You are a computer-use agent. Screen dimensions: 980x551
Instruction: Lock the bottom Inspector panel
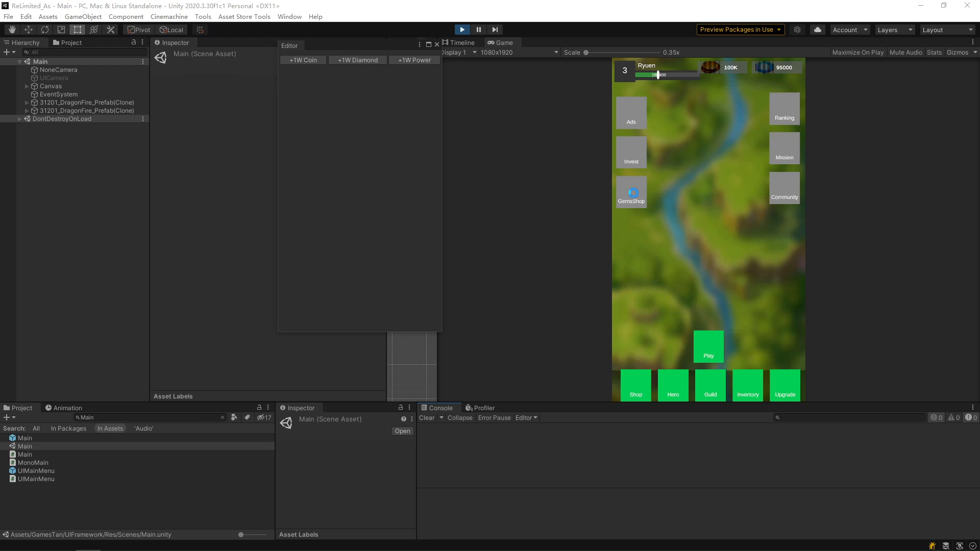coord(401,408)
